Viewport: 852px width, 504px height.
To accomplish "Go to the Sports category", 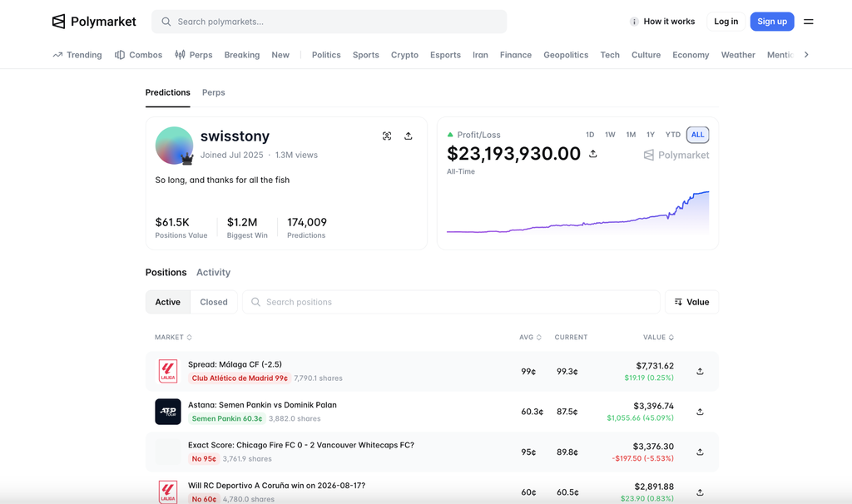I will coord(366,55).
